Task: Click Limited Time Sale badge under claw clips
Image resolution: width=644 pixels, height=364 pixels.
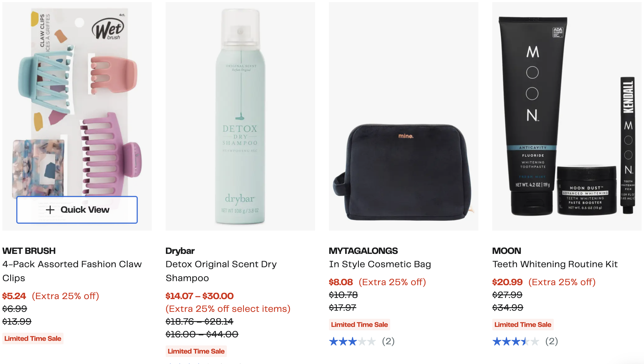Action: point(33,338)
